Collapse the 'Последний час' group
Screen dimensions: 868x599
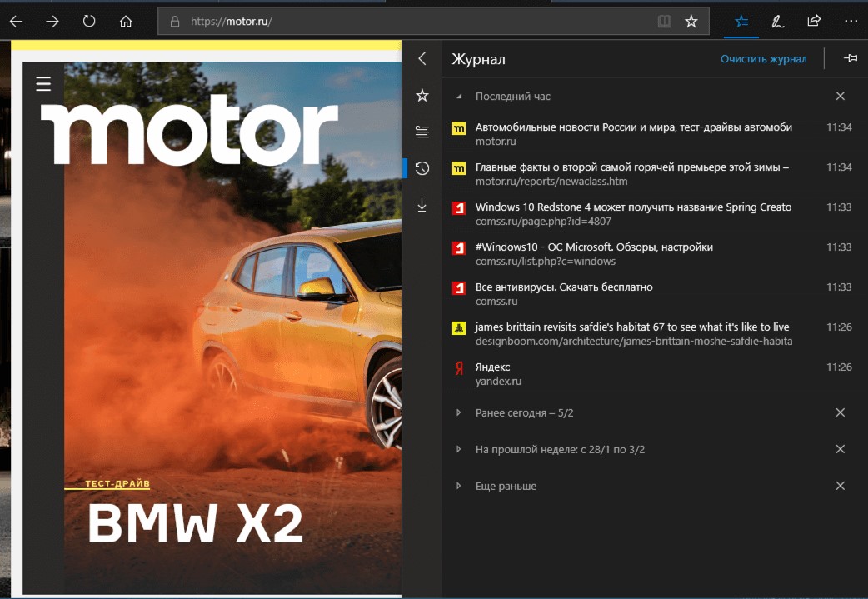tap(458, 97)
